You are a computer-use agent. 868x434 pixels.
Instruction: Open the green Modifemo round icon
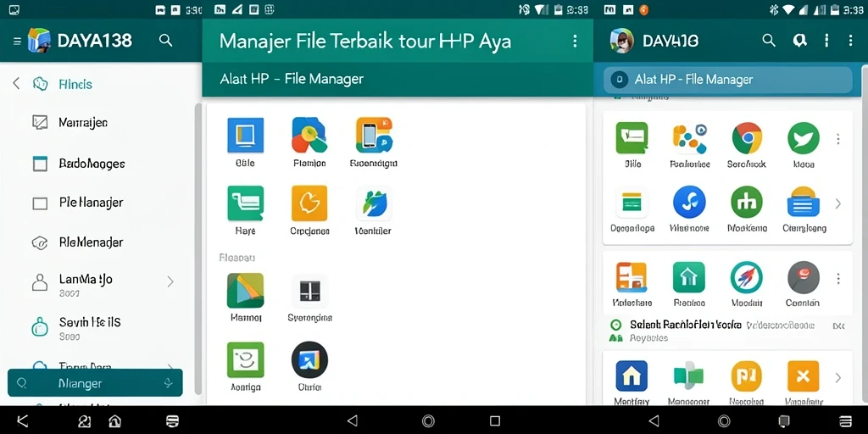pos(747,202)
